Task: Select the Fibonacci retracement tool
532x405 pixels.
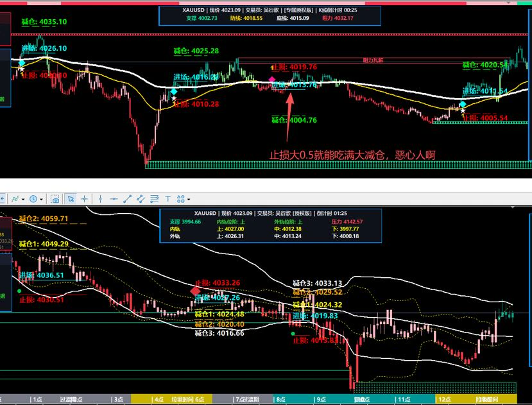Action: pyautogui.click(x=155, y=199)
